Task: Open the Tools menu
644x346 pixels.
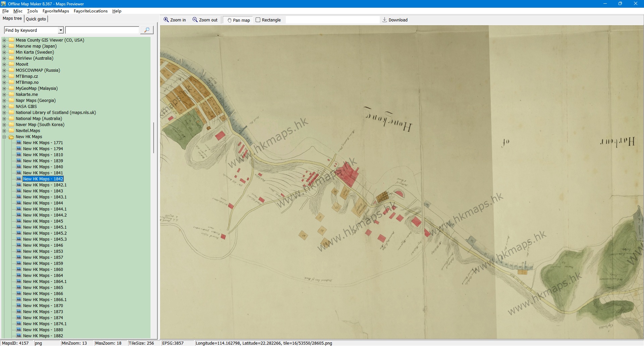Action: (x=32, y=11)
